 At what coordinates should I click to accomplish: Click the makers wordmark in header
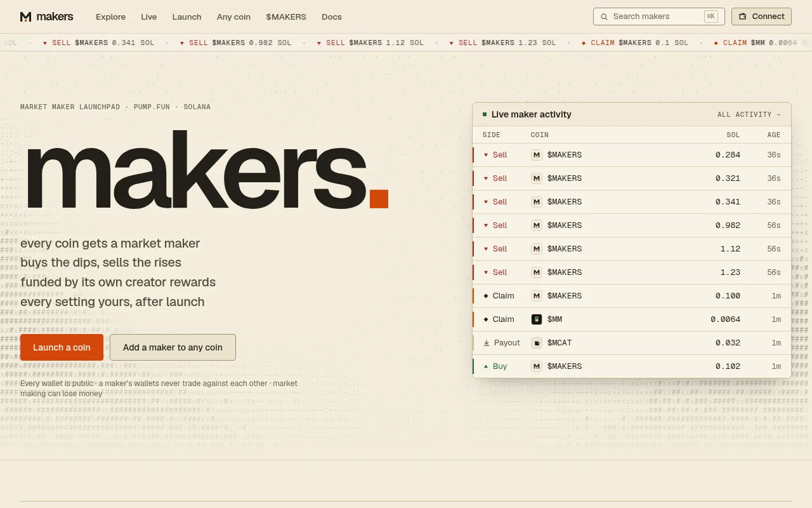(55, 17)
